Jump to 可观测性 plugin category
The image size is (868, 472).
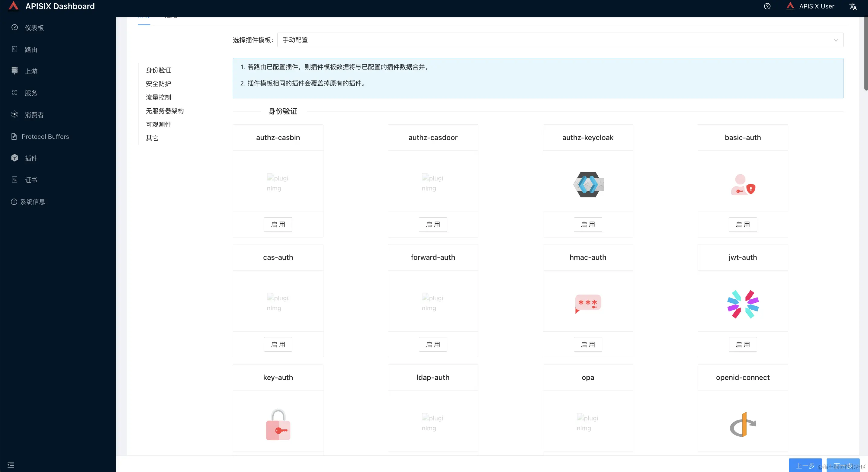pos(158,125)
